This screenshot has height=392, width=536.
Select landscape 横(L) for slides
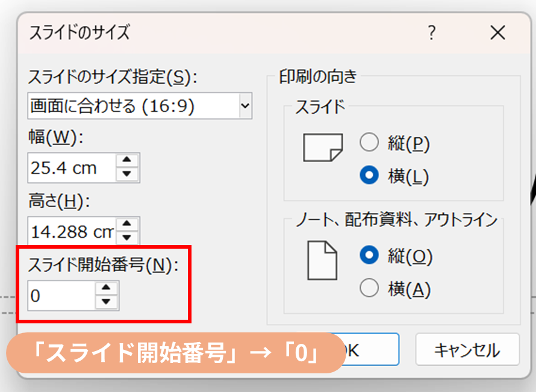(x=369, y=176)
